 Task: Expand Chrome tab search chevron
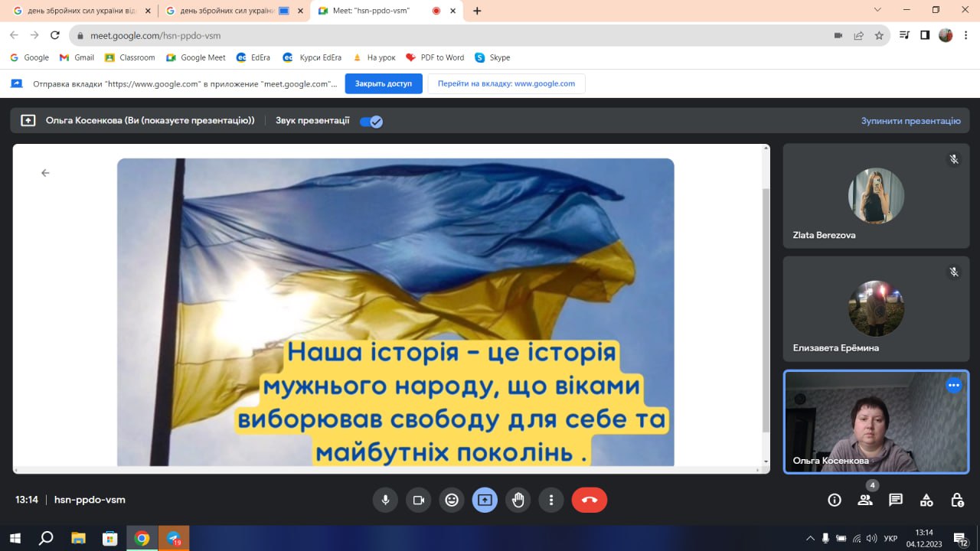[x=877, y=10]
